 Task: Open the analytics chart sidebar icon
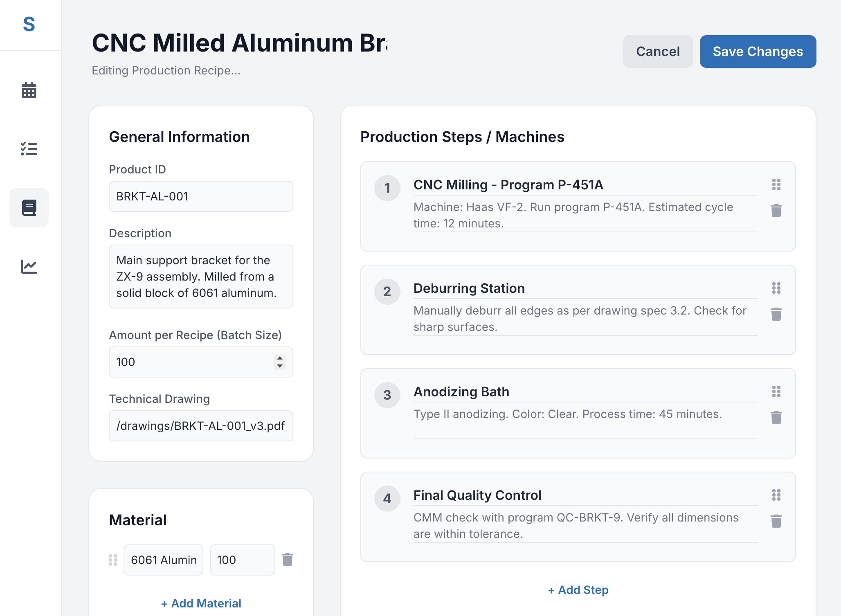(29, 267)
